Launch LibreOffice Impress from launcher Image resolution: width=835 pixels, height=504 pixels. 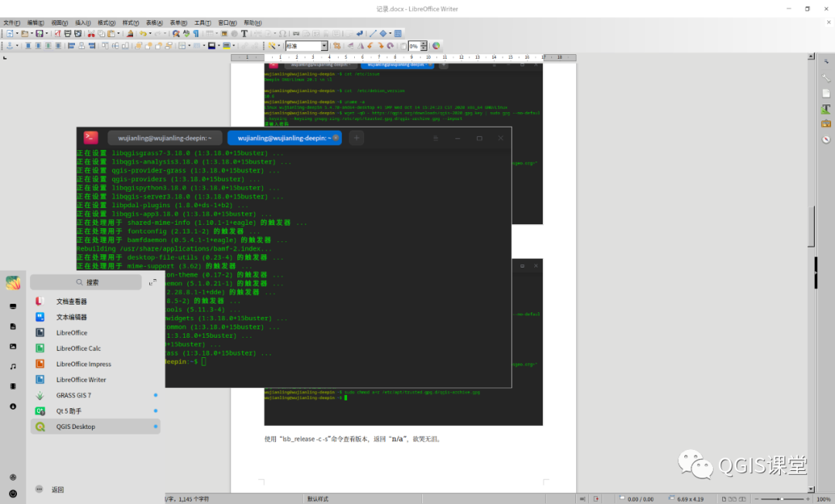pos(95,364)
